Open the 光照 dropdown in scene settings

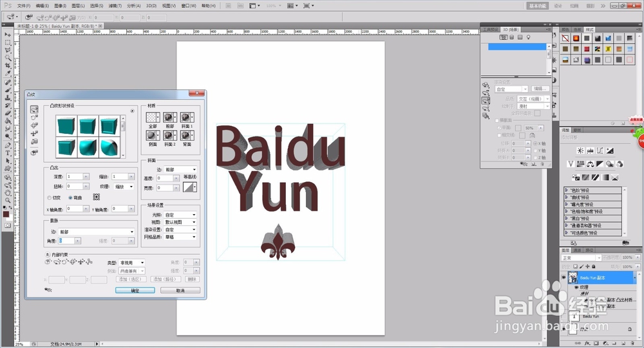click(x=180, y=215)
